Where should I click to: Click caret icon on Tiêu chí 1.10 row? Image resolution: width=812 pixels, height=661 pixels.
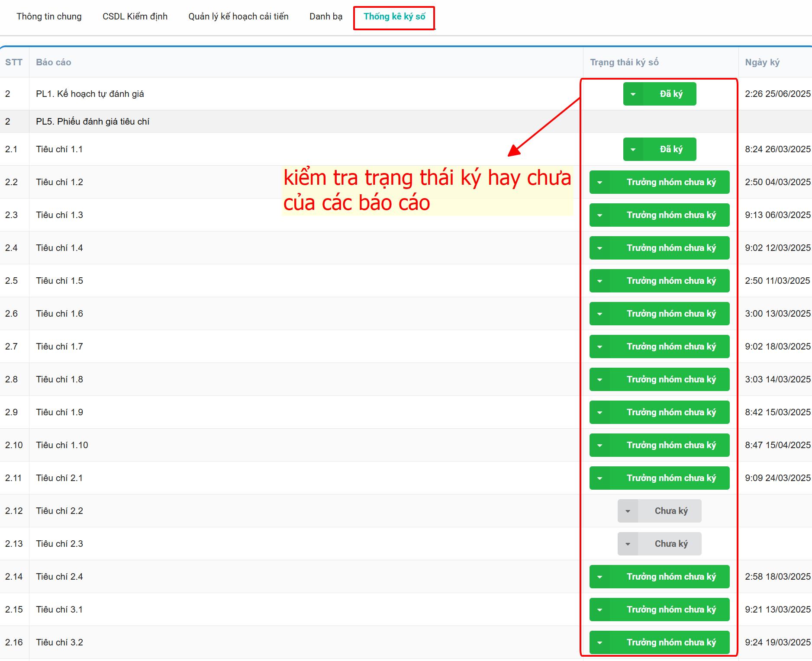pyautogui.click(x=599, y=445)
